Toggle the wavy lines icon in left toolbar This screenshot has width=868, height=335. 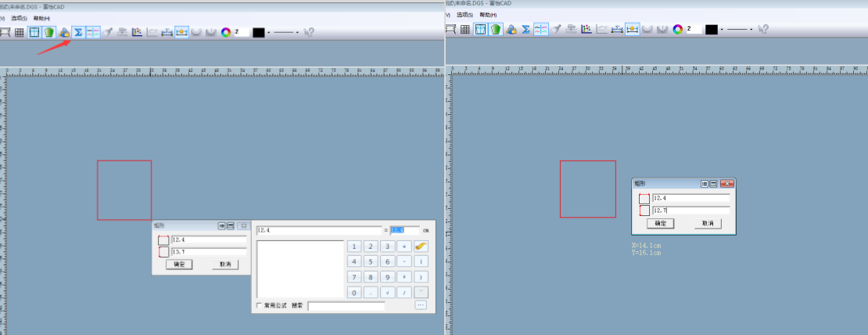93,32
